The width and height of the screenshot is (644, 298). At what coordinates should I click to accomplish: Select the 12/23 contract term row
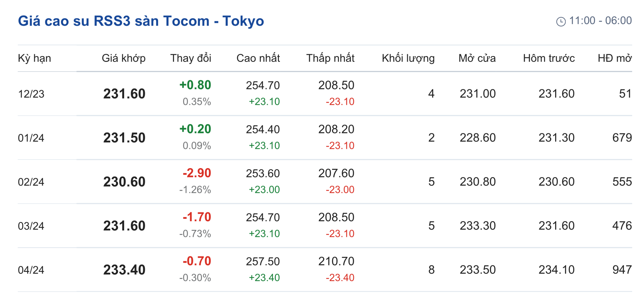point(31,94)
